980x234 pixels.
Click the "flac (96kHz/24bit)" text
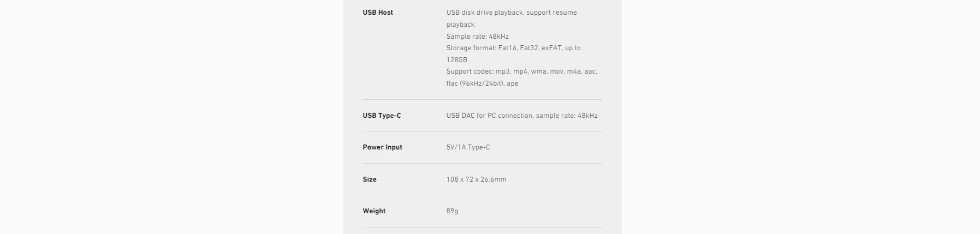474,83
